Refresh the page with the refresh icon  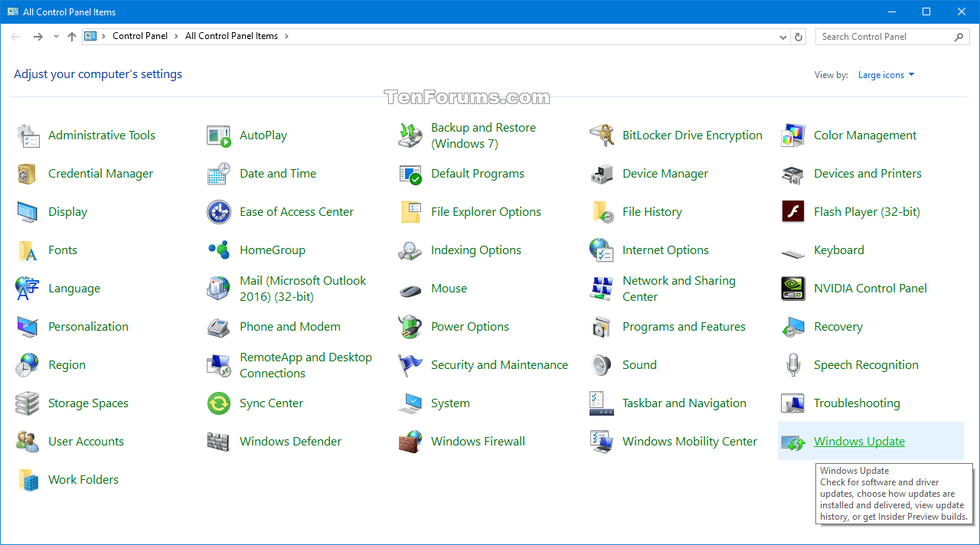(798, 36)
